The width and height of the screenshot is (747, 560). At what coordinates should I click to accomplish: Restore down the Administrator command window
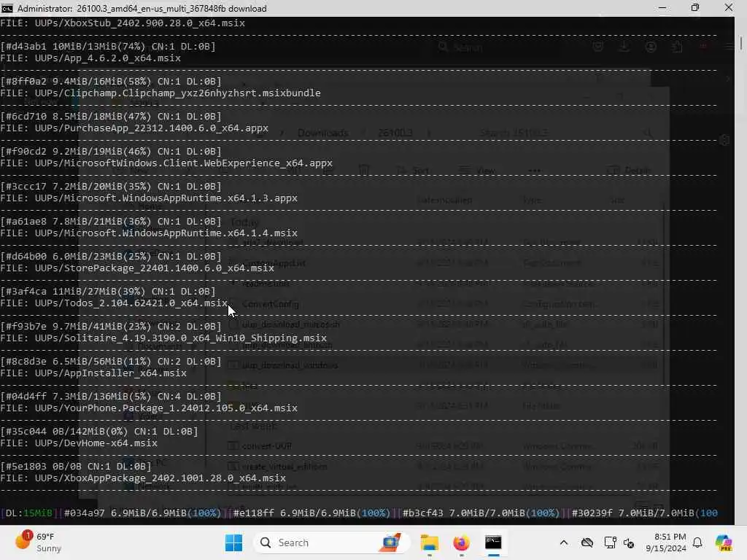coord(695,8)
